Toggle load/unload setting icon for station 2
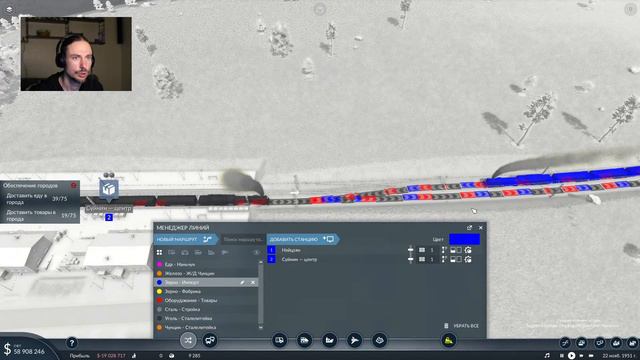The height and width of the screenshot is (360, 640). (456, 259)
